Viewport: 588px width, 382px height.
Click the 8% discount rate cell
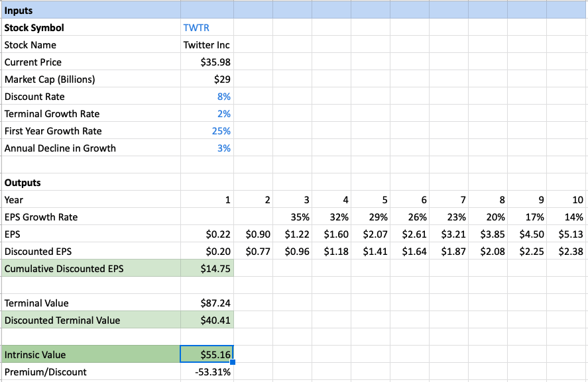[207, 97]
